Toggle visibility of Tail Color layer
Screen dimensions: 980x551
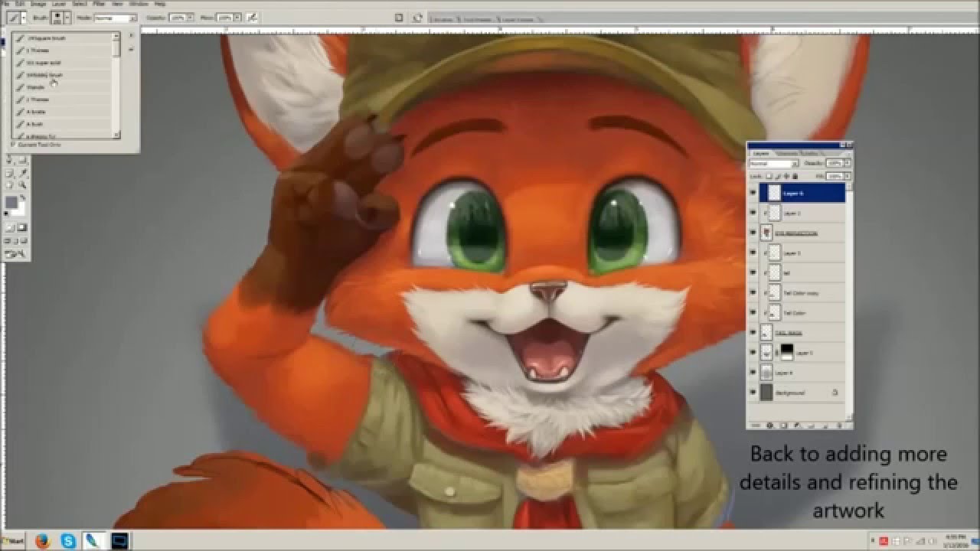point(753,312)
